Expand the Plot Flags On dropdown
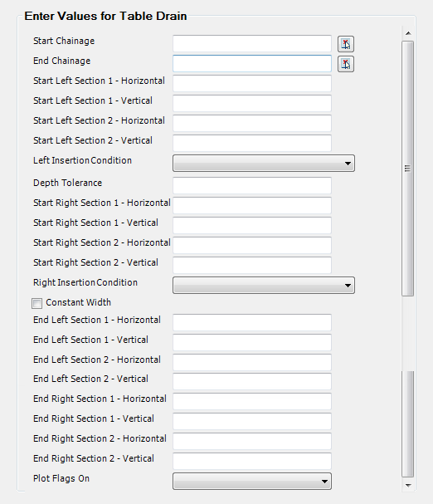Viewport: 433px width, 504px height. tap(252, 482)
